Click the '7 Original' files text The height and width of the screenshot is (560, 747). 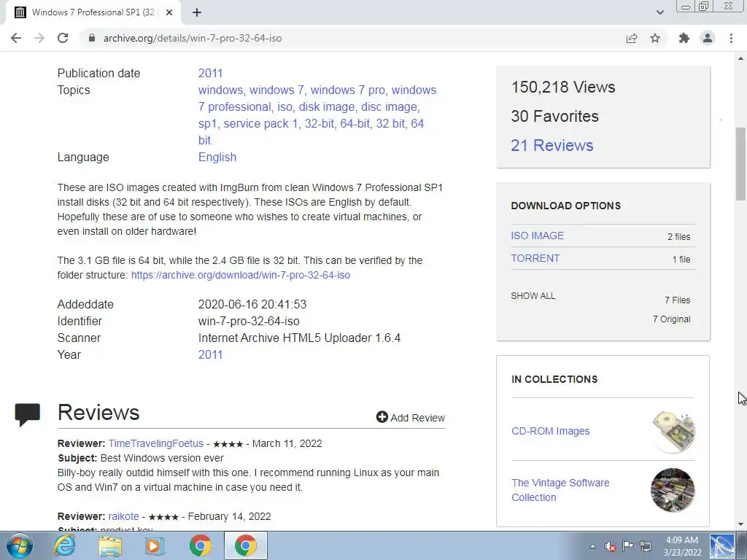[x=671, y=319]
